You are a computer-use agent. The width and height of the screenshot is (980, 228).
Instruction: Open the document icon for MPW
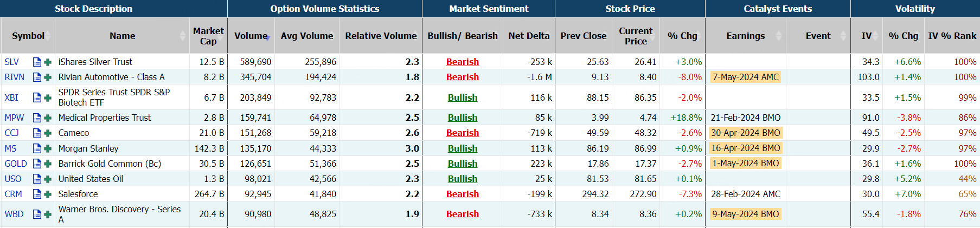[x=37, y=118]
